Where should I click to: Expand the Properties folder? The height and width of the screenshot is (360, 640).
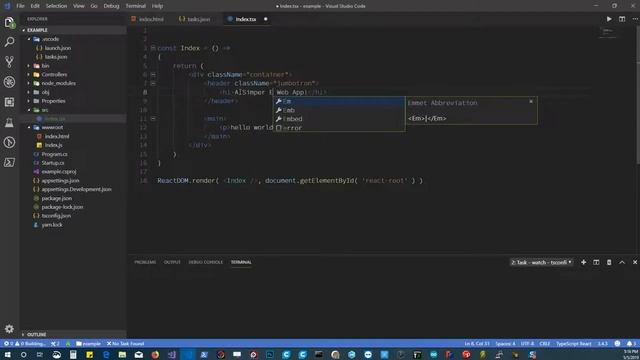[x=73, y=101]
